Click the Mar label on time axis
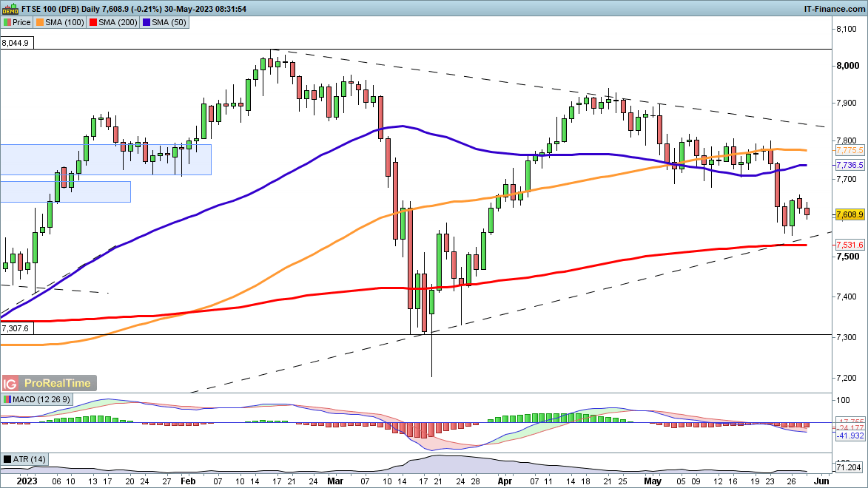The image size is (868, 488). (x=335, y=481)
